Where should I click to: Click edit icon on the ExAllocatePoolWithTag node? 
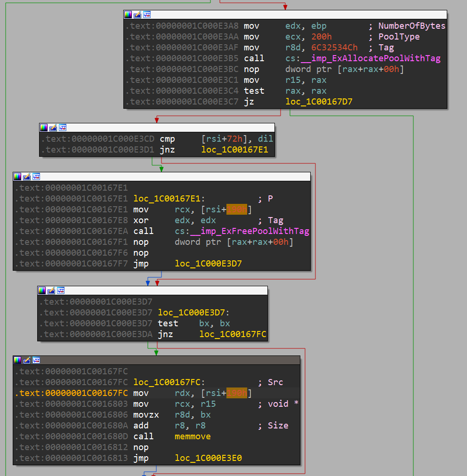(137, 15)
